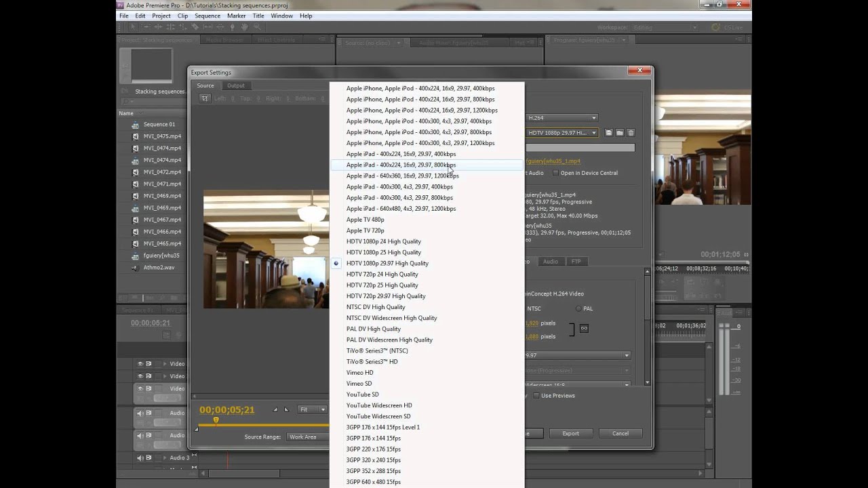The image size is (868, 488).
Task: Click the Set Out Point icon near preview timecode
Action: tap(286, 409)
